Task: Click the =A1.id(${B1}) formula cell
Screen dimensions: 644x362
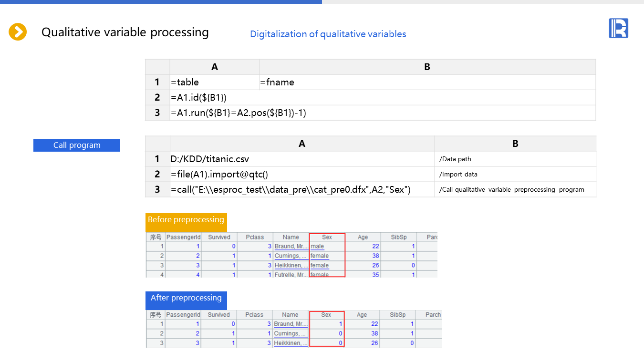Action: tap(382, 97)
